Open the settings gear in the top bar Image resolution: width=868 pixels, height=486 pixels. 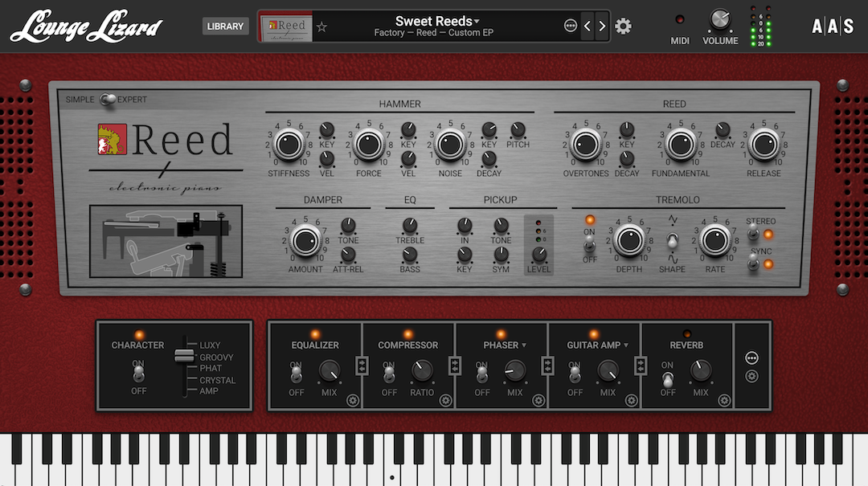point(623,26)
